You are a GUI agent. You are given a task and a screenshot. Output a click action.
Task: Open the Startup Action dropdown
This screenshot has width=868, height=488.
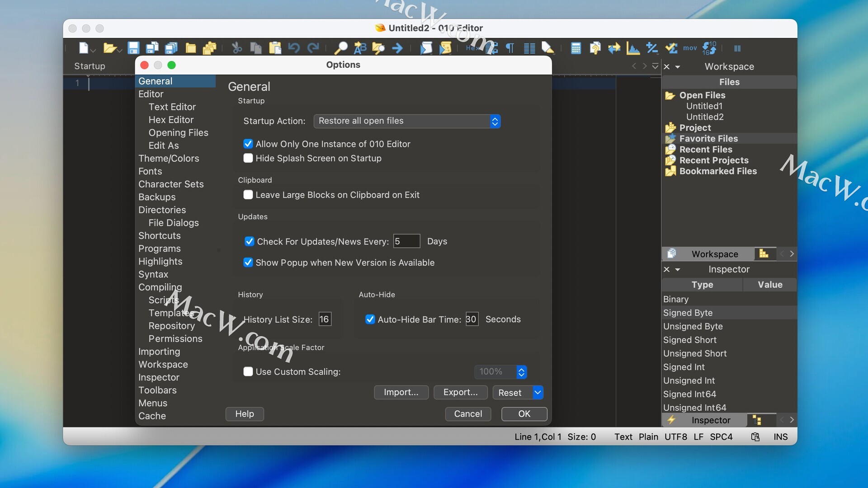click(407, 121)
